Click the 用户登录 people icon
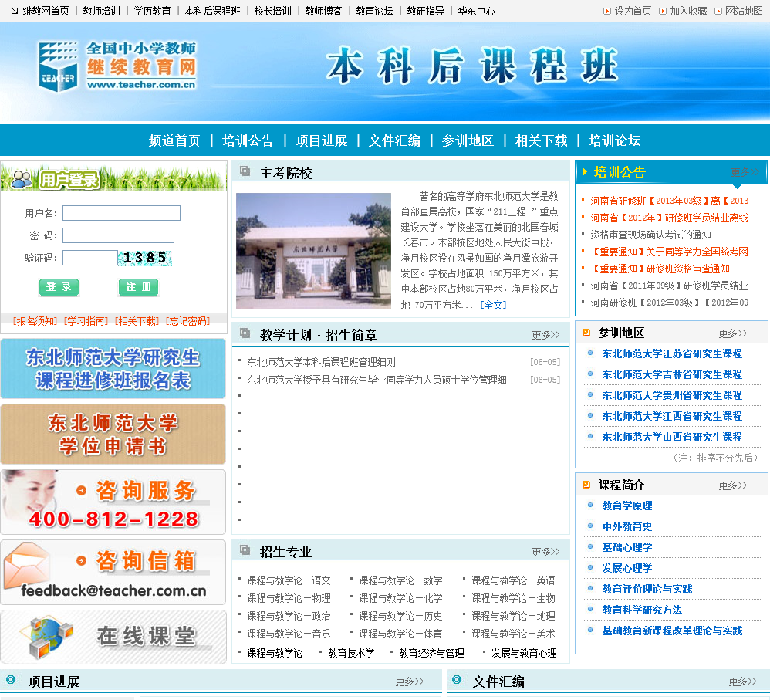The height and width of the screenshot is (700, 770). (x=21, y=179)
